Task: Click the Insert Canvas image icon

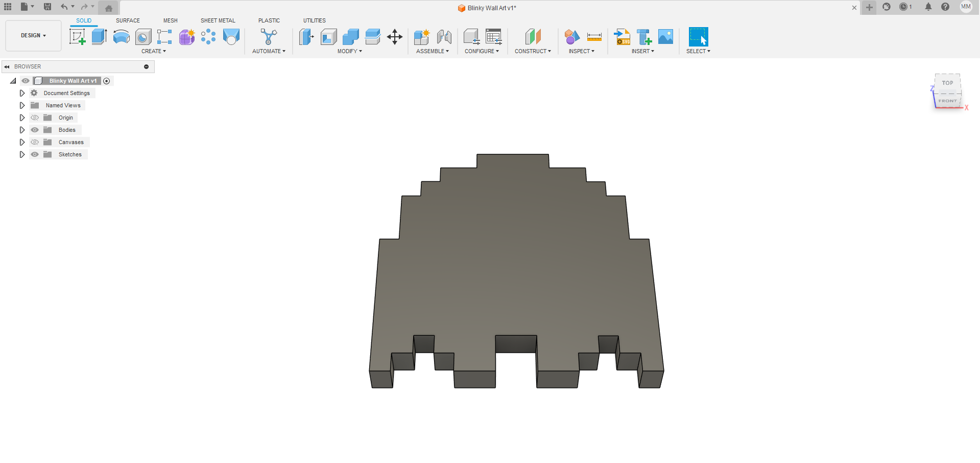Action: (x=666, y=37)
